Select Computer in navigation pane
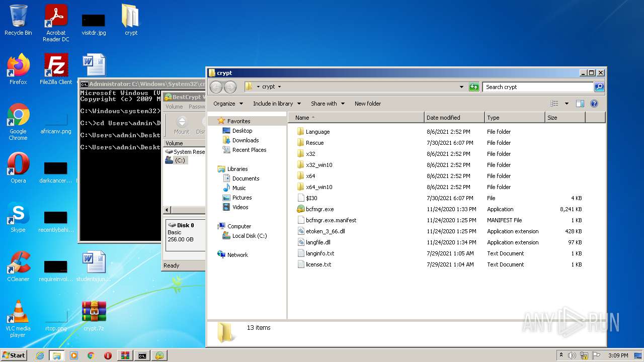 click(239, 226)
